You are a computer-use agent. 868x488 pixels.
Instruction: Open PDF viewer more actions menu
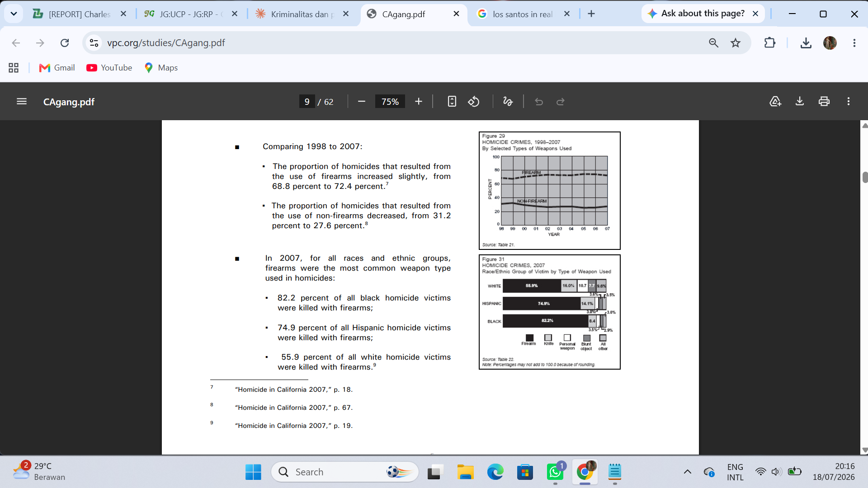click(849, 102)
